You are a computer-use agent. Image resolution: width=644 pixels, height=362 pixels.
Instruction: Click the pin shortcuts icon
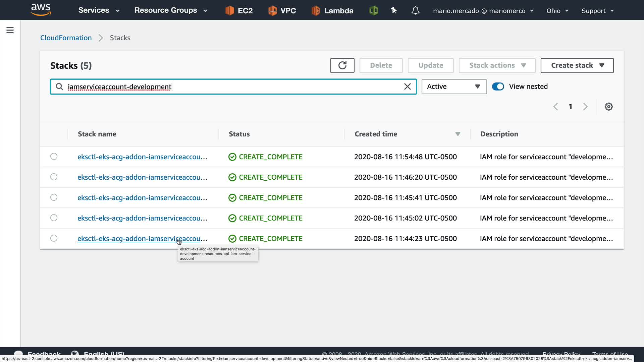394,11
